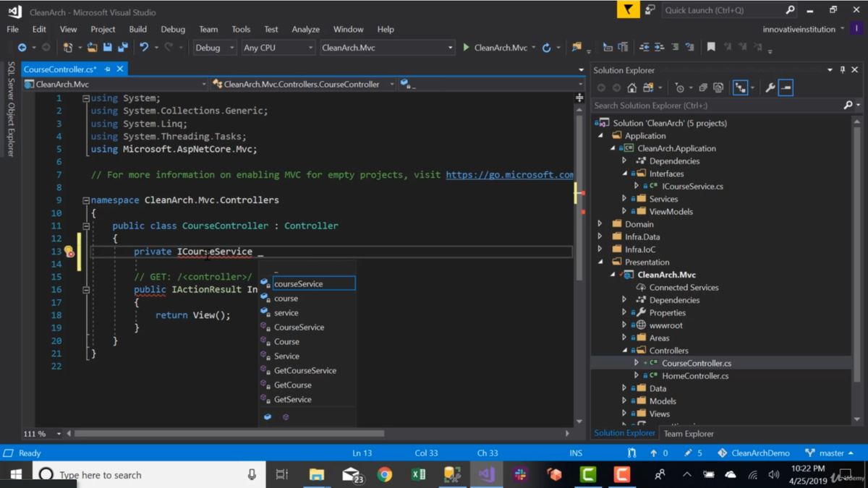Click the lightbulb quick actions icon
868x488 pixels.
click(69, 252)
